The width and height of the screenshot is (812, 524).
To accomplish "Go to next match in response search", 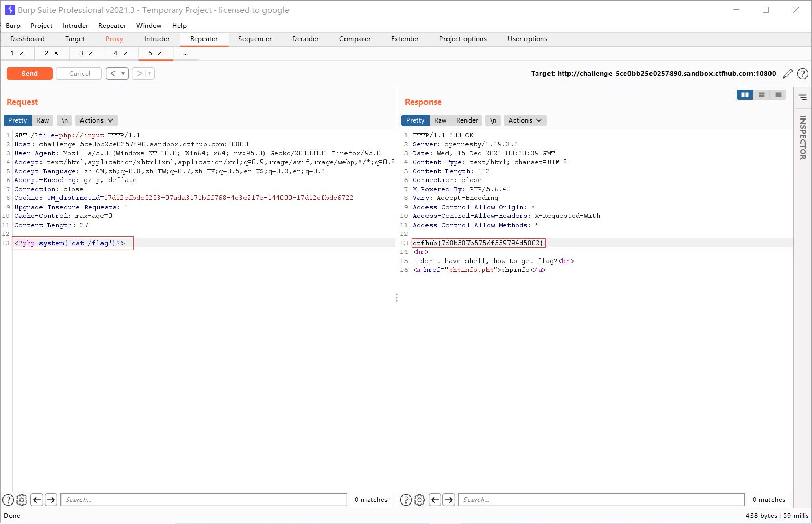I will click(x=449, y=500).
